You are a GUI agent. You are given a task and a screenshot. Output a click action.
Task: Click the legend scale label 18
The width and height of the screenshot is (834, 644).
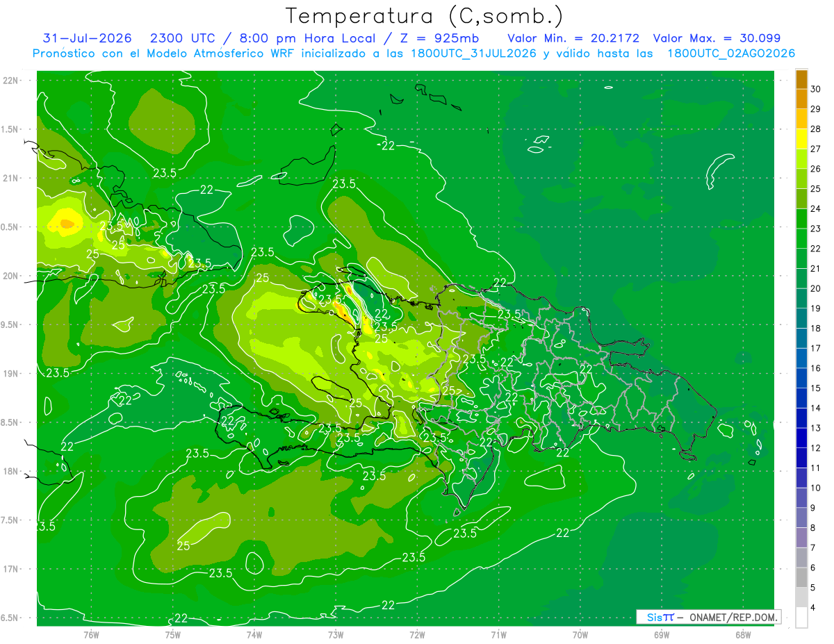click(x=816, y=329)
